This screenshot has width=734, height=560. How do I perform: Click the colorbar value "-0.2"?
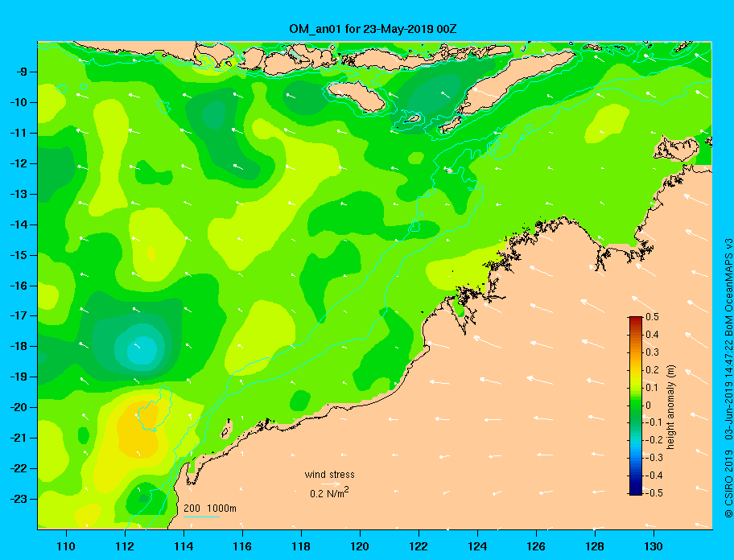tap(654, 440)
